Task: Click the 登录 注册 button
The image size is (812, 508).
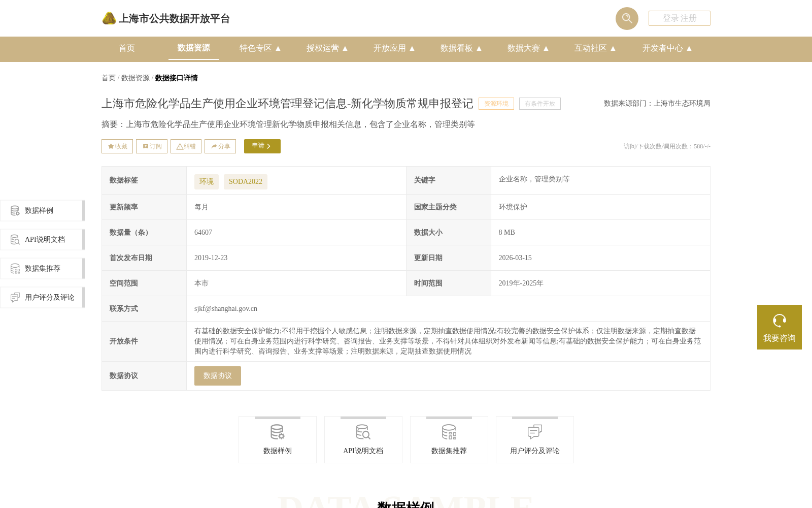Action: (x=680, y=18)
